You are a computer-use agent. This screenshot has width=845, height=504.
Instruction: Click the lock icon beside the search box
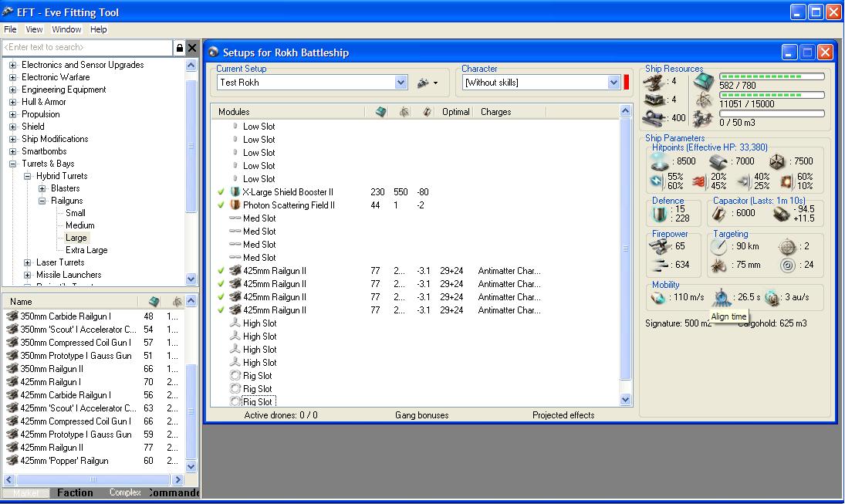180,48
